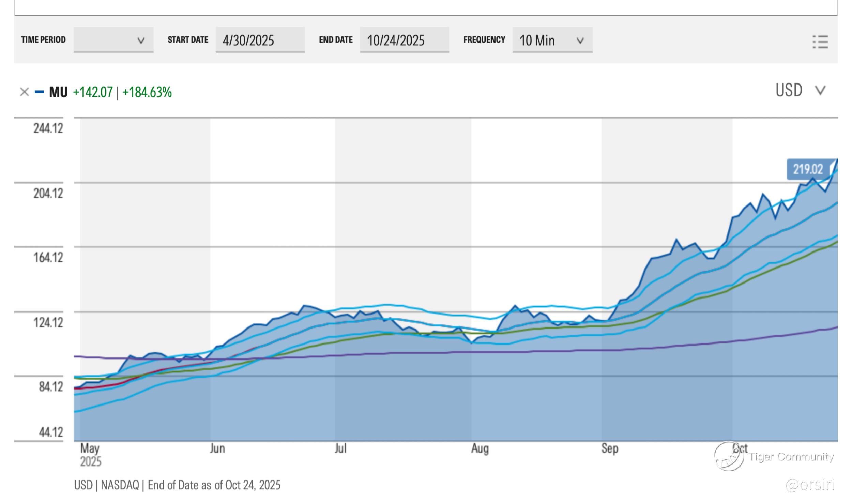Click the Jun label on time axis
The image size is (852, 504).
[217, 448]
